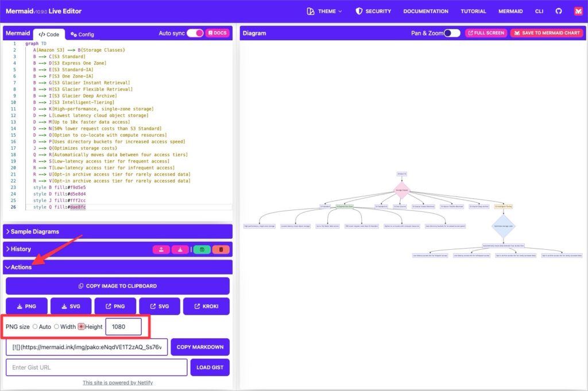Toggle the Auto sync switch
This screenshot has height=391, width=588.
click(x=195, y=33)
